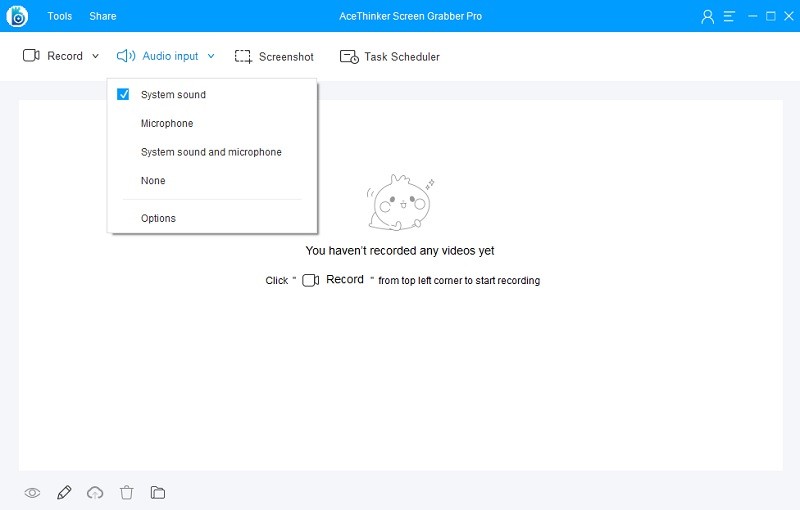
Task: Open the Task Scheduler
Action: tap(390, 57)
